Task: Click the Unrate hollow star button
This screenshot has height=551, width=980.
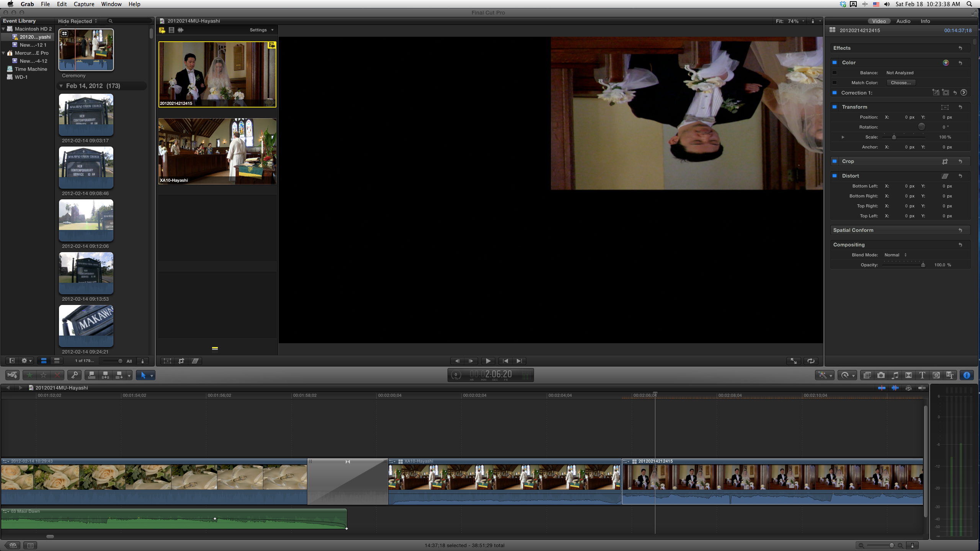Action: click(43, 375)
